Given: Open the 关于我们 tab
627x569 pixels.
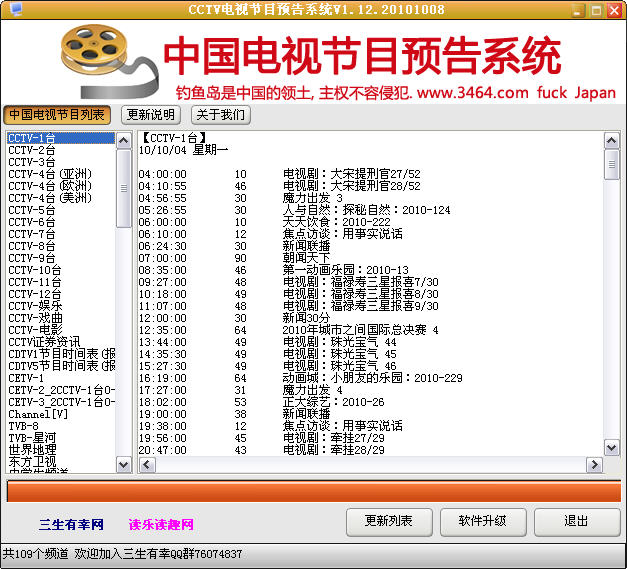Looking at the screenshot, I should [221, 115].
